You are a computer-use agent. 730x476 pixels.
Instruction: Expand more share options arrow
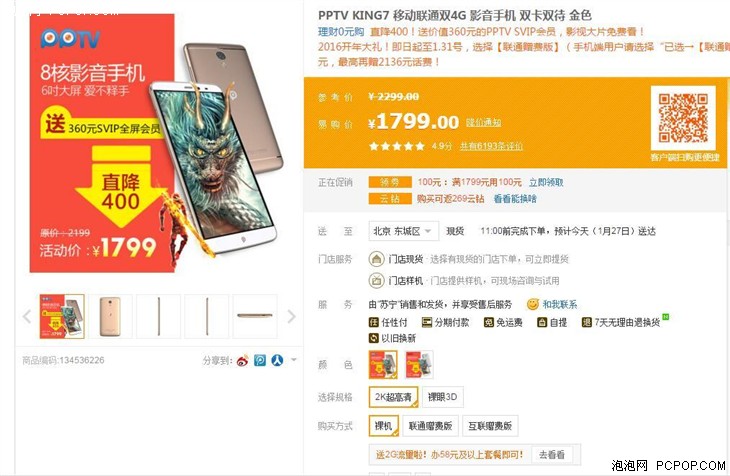[x=294, y=360]
